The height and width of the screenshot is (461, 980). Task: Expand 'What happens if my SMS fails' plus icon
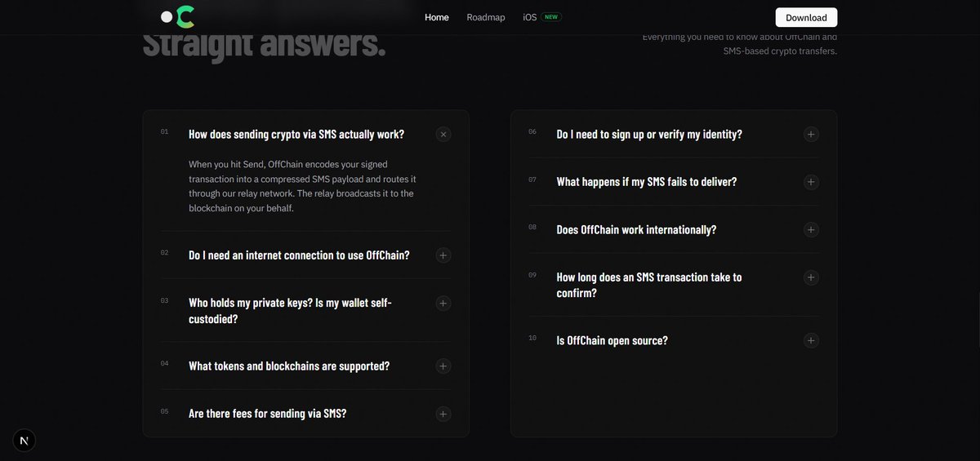pyautogui.click(x=811, y=181)
